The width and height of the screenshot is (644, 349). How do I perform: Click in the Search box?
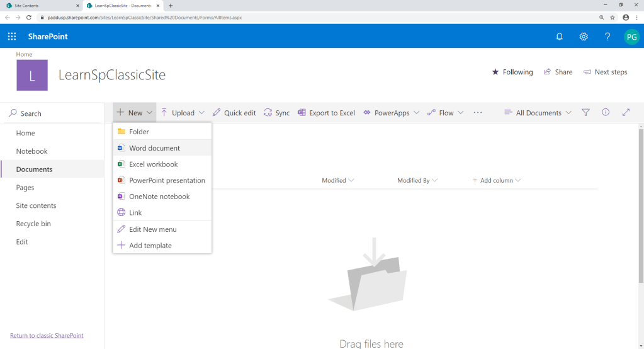click(x=54, y=113)
